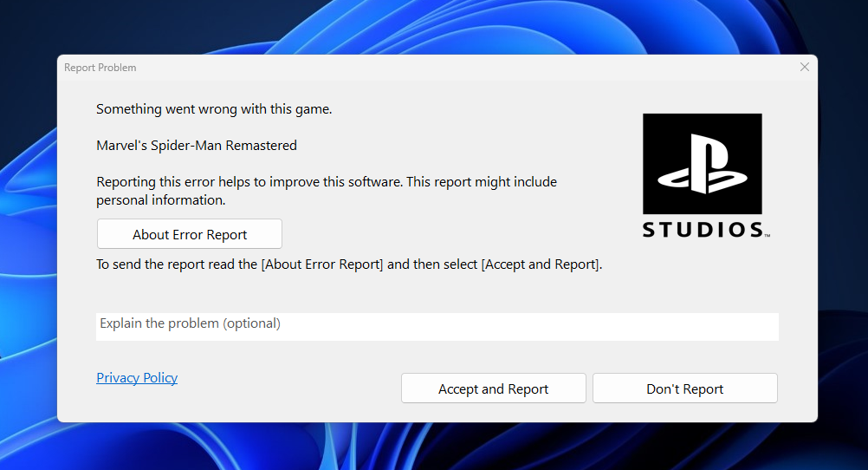Click the Report Problem title text
Image resolution: width=868 pixels, height=470 pixels.
pos(100,68)
